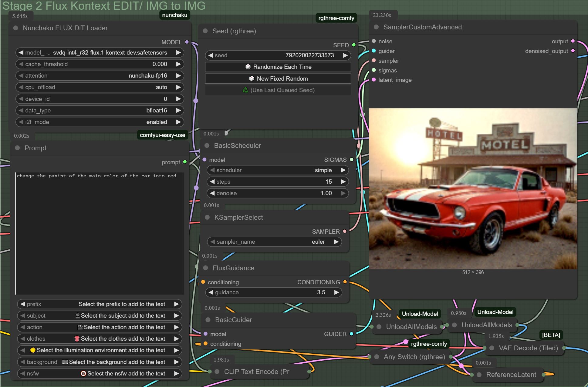Viewport: 588px width, 387px height.
Task: Open the background selection combo
Action: (100, 362)
